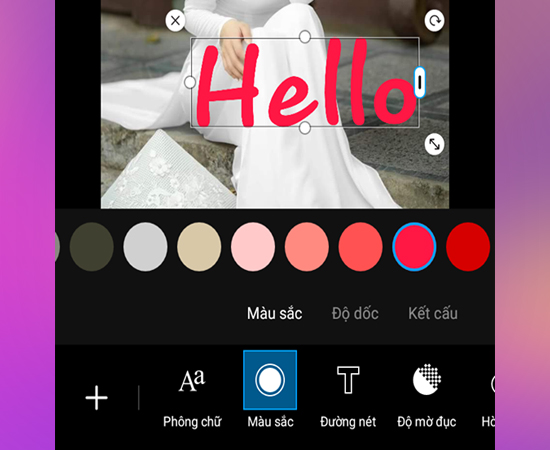Choose the dark red color swatch
Image resolution: width=550 pixels, height=450 pixels.
468,247
